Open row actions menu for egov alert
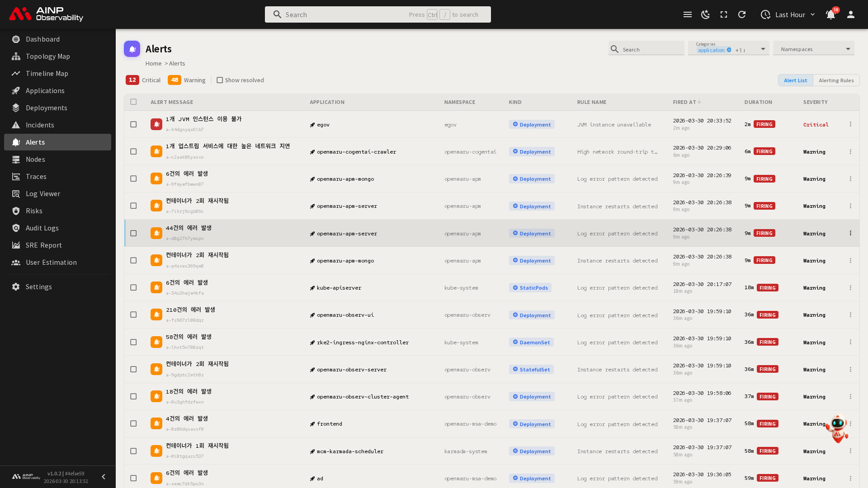The image size is (868, 488). coord(850,124)
